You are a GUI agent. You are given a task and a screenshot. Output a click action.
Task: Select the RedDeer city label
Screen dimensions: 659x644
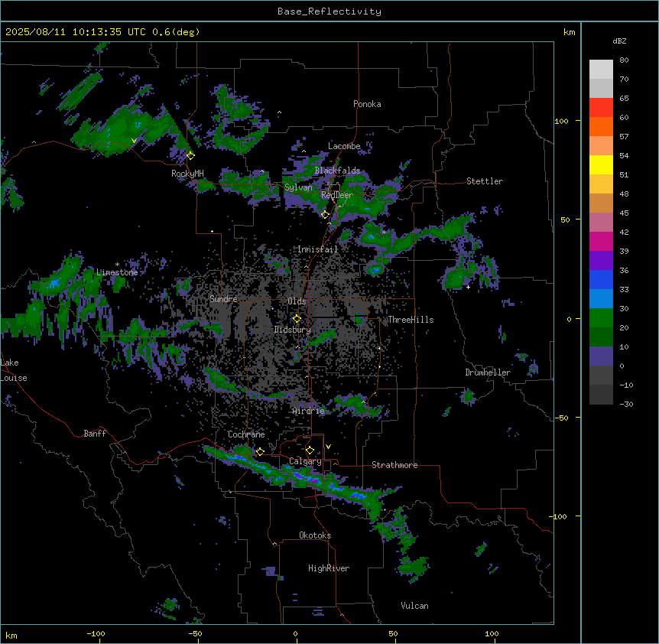337,195
